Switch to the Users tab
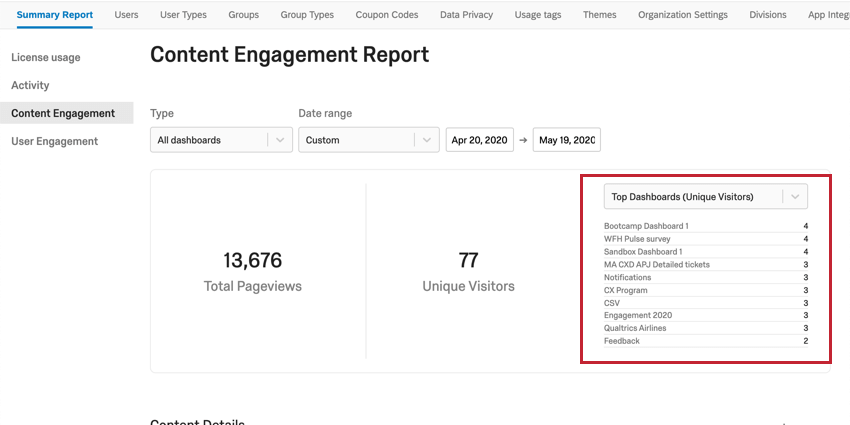The height and width of the screenshot is (425, 850). 127,15
